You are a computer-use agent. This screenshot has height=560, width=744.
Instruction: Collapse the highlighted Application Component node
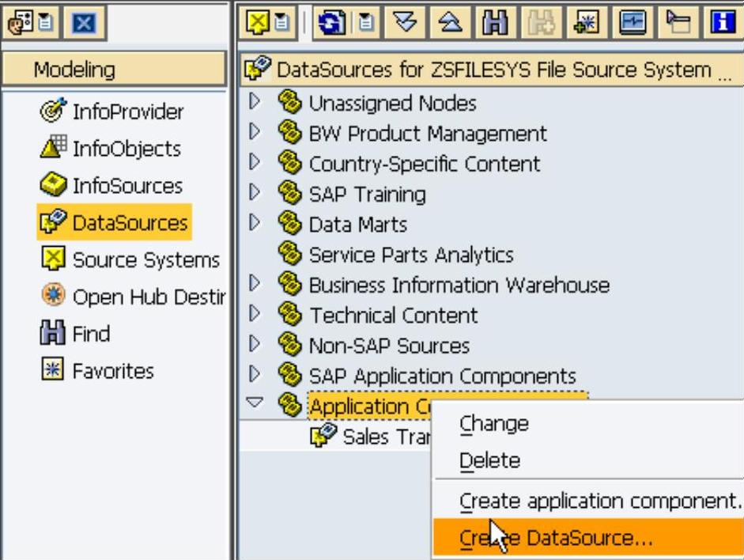[254, 403]
